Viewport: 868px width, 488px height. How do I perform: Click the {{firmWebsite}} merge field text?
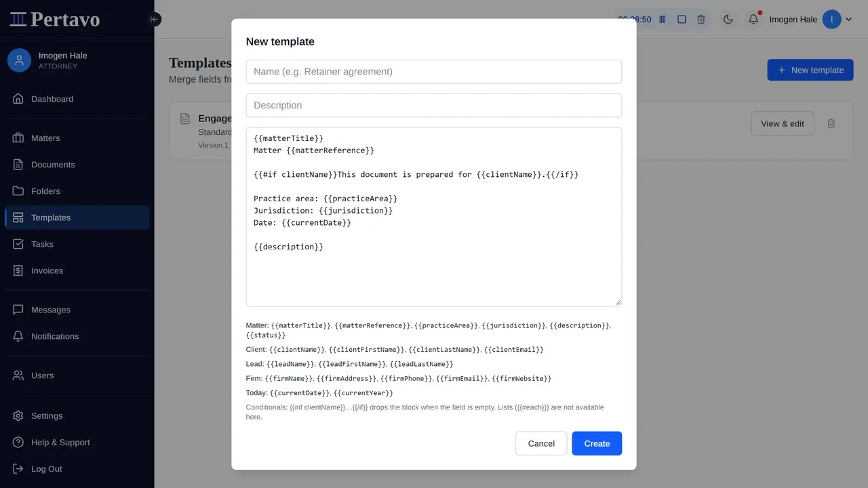pos(521,379)
